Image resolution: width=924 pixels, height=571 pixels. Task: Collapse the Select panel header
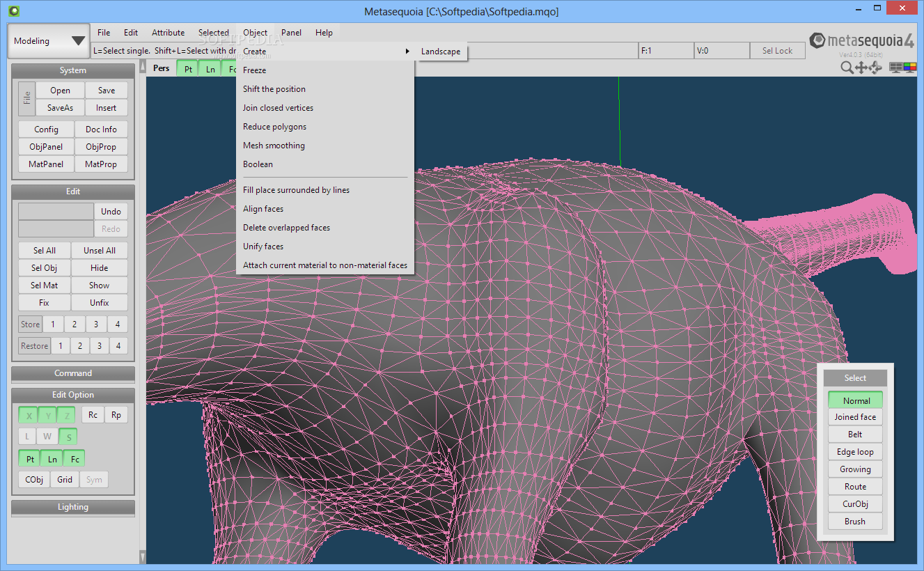coord(855,378)
